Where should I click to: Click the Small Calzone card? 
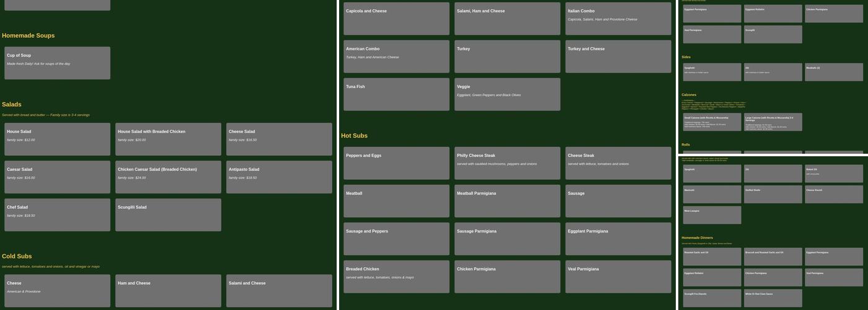(x=712, y=122)
